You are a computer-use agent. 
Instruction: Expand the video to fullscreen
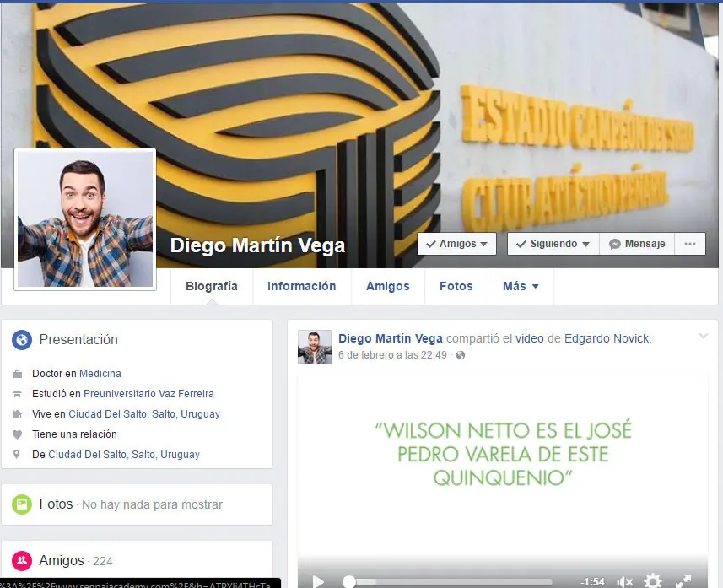pos(683,581)
